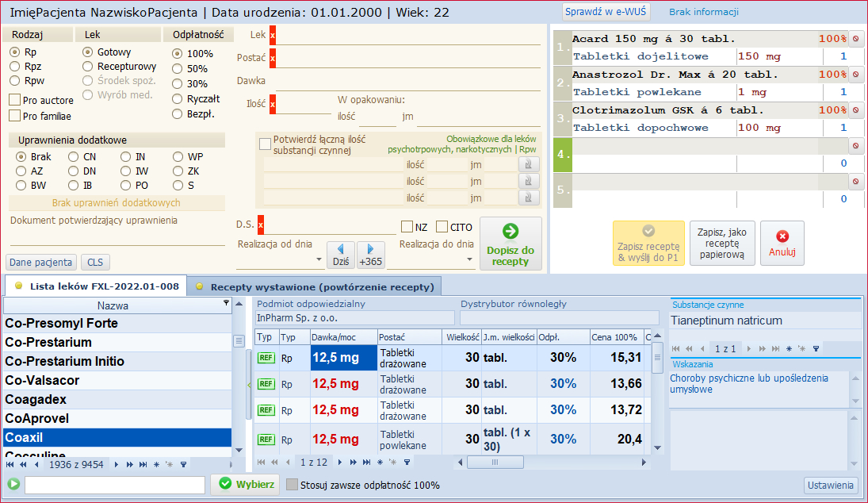Click the +365 days arrow button
The image size is (868, 503).
point(370,255)
